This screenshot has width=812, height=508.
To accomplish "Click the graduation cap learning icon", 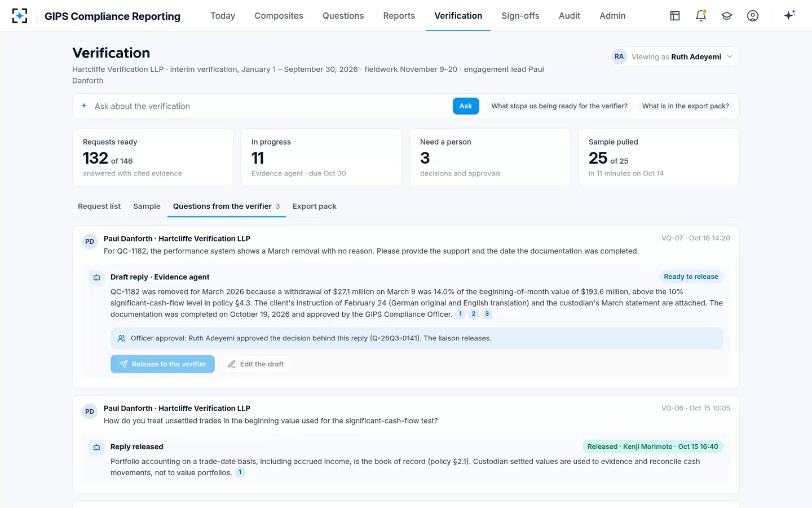I will point(727,16).
